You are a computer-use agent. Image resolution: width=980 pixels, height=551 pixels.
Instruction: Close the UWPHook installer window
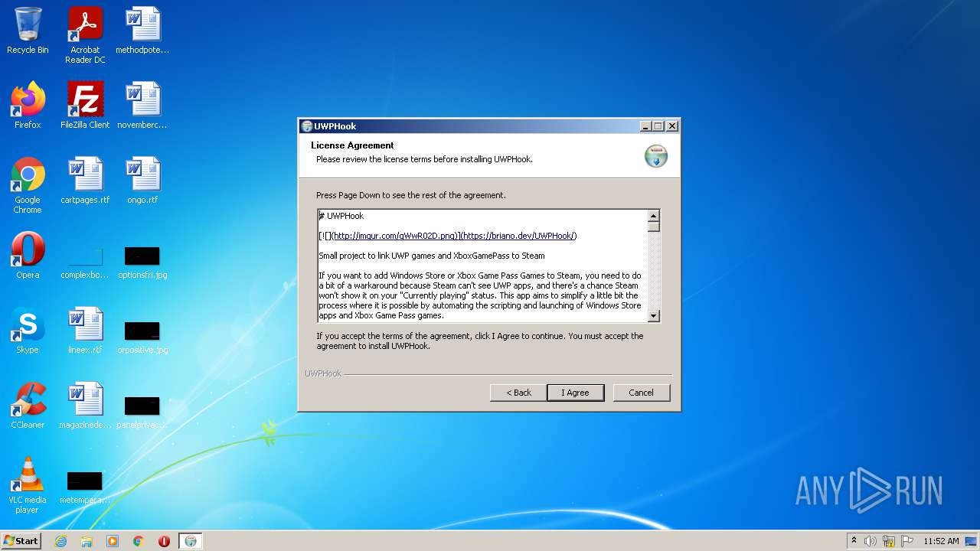(672, 126)
